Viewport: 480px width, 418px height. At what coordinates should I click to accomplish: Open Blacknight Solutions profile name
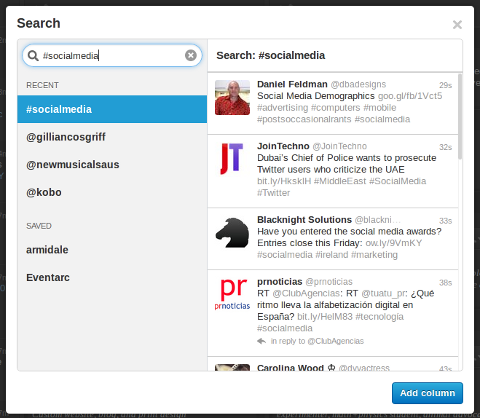(x=304, y=220)
